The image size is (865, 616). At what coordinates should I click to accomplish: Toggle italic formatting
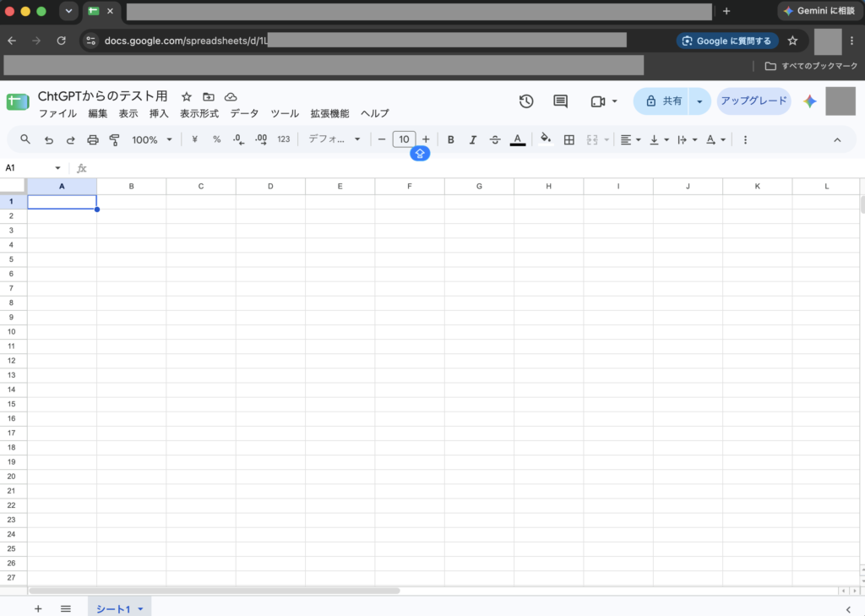(473, 140)
